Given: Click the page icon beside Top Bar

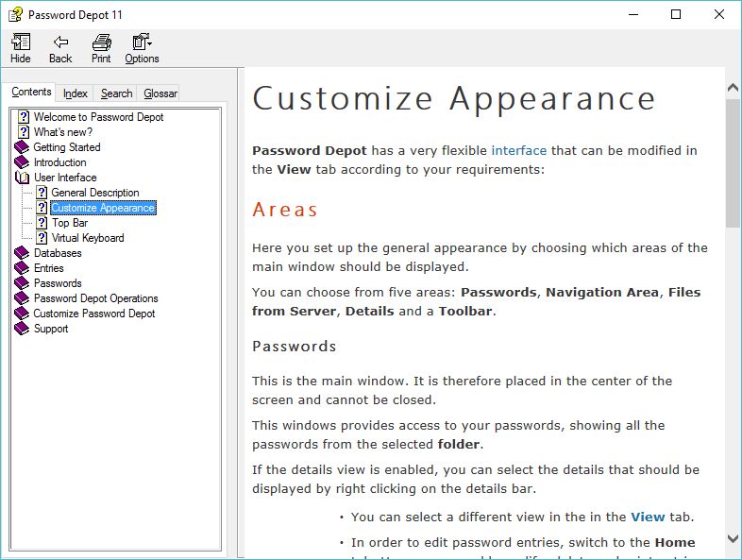Looking at the screenshot, I should pos(42,223).
